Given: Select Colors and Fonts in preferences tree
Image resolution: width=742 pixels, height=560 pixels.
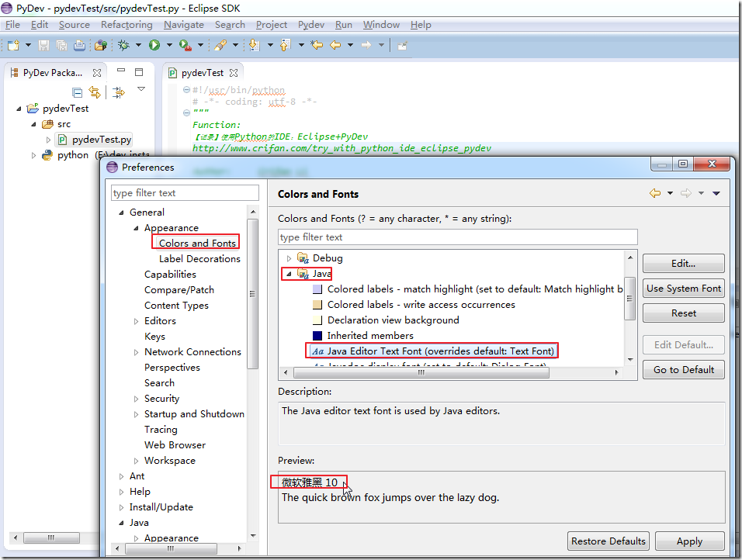Looking at the screenshot, I should coord(197,243).
